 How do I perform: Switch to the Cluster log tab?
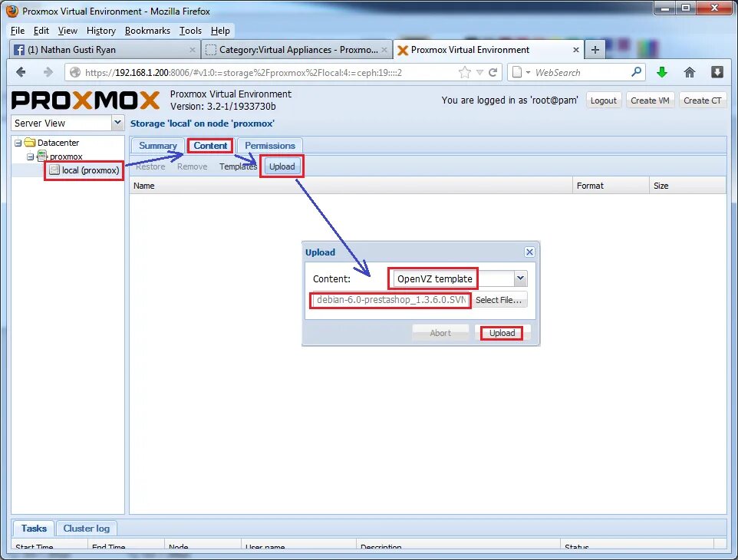coord(86,528)
